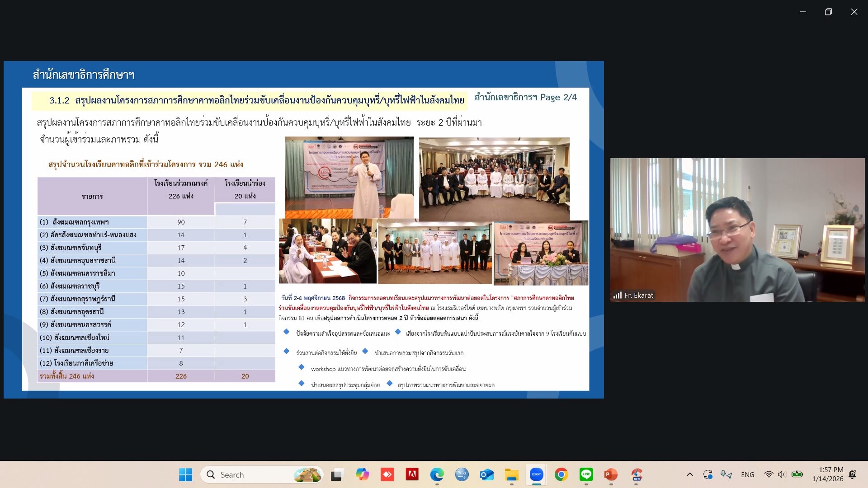Viewport: 868px width, 488px height.
Task: Open Google Chrome from taskbar
Action: pyautogui.click(x=561, y=474)
